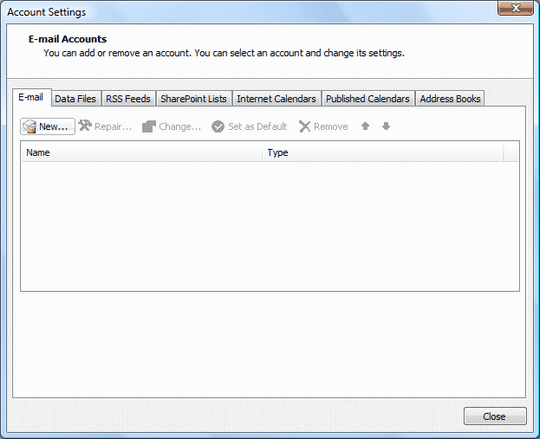This screenshot has width=540, height=439.
Task: Sort accounts by the Type column header
Action: click(383, 153)
